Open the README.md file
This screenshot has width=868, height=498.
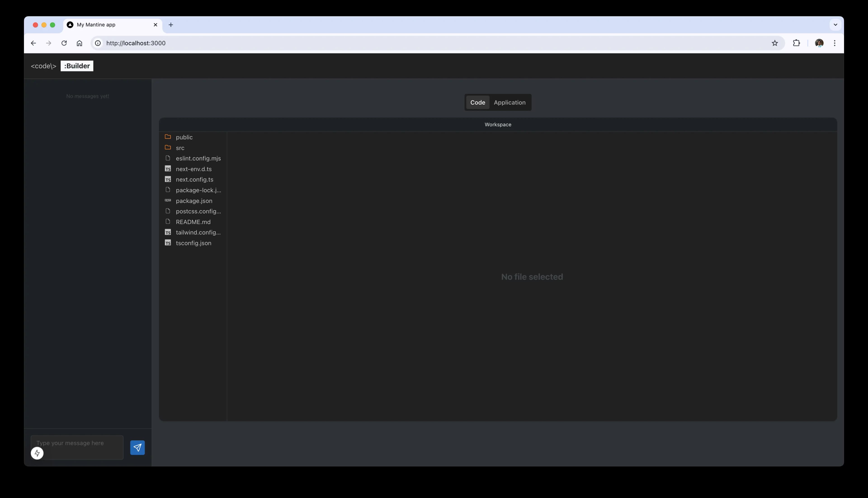(193, 222)
